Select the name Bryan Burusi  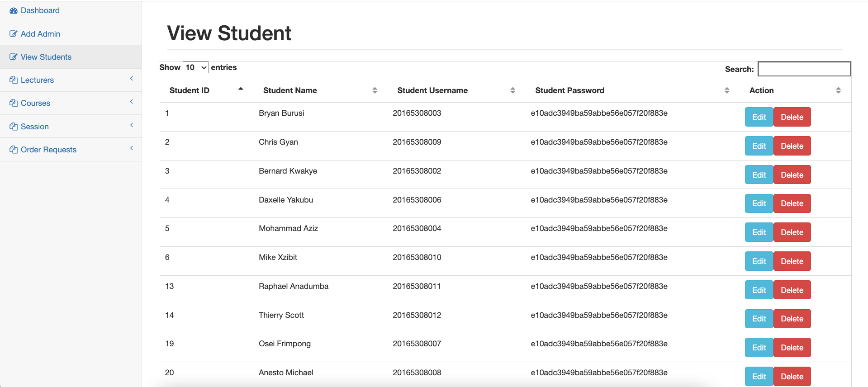coord(281,113)
